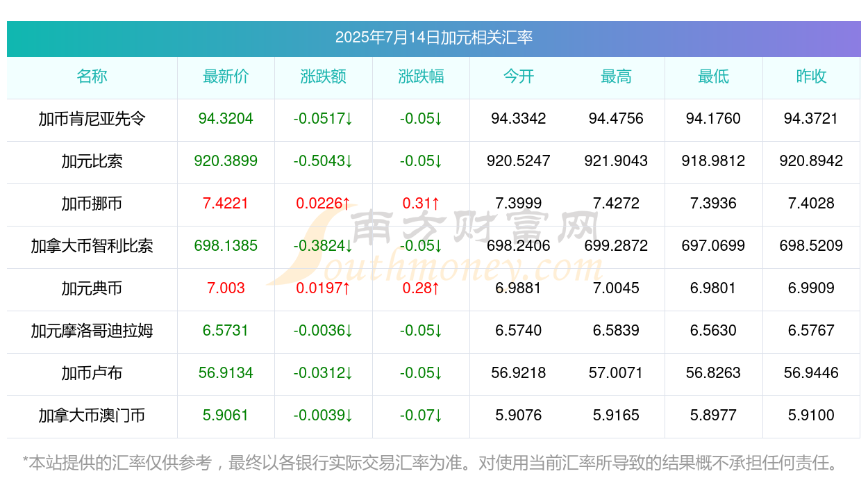Select the 加元摩洛哥迪拉姆 row name

tap(92, 331)
